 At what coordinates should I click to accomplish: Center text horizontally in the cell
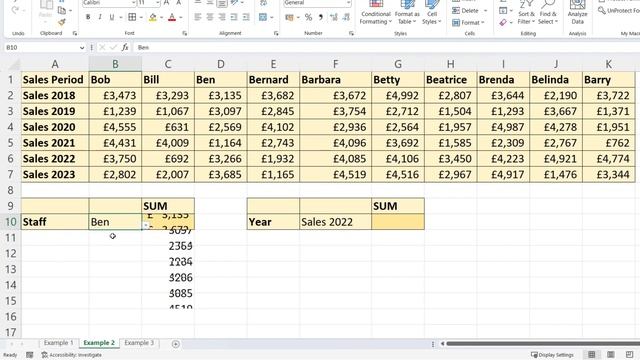(x=210, y=17)
